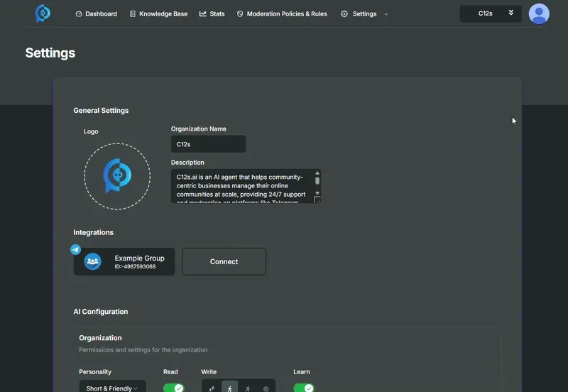568x392 pixels.
Task: Expand the Settings menu chevron
Action: tap(386, 14)
